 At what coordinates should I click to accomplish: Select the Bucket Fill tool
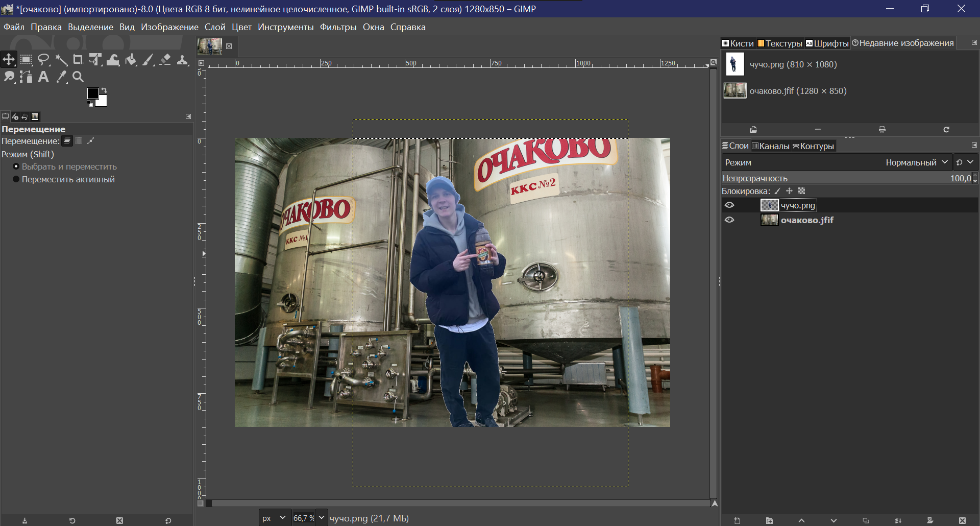(131, 60)
